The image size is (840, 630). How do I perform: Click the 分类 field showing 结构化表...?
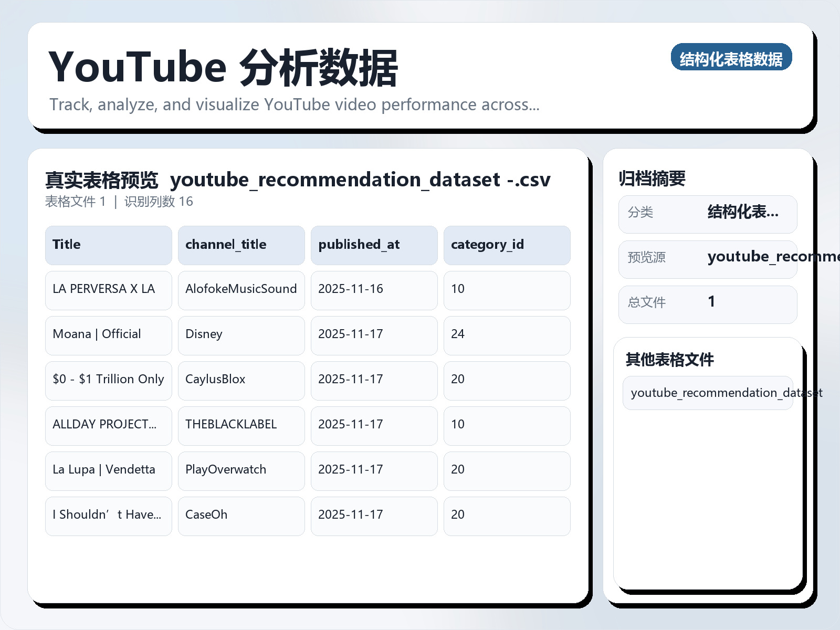[x=708, y=214]
